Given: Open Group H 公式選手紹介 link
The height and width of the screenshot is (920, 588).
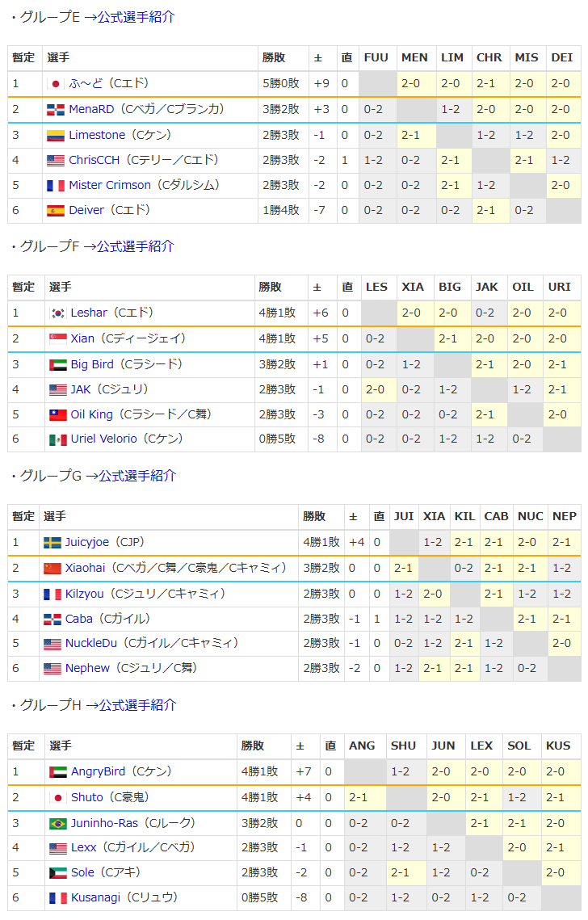Looking at the screenshot, I should pos(132,705).
